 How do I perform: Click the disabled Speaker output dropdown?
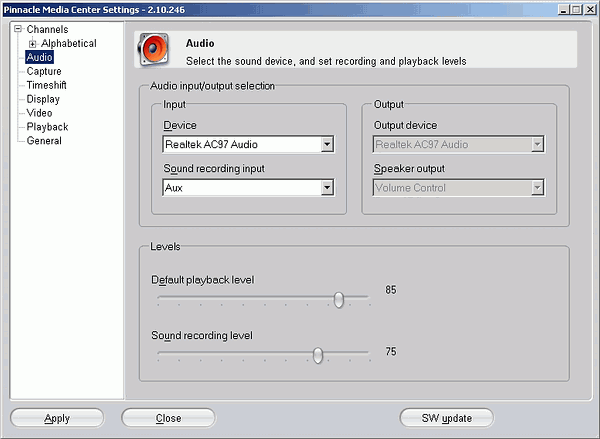click(x=459, y=188)
